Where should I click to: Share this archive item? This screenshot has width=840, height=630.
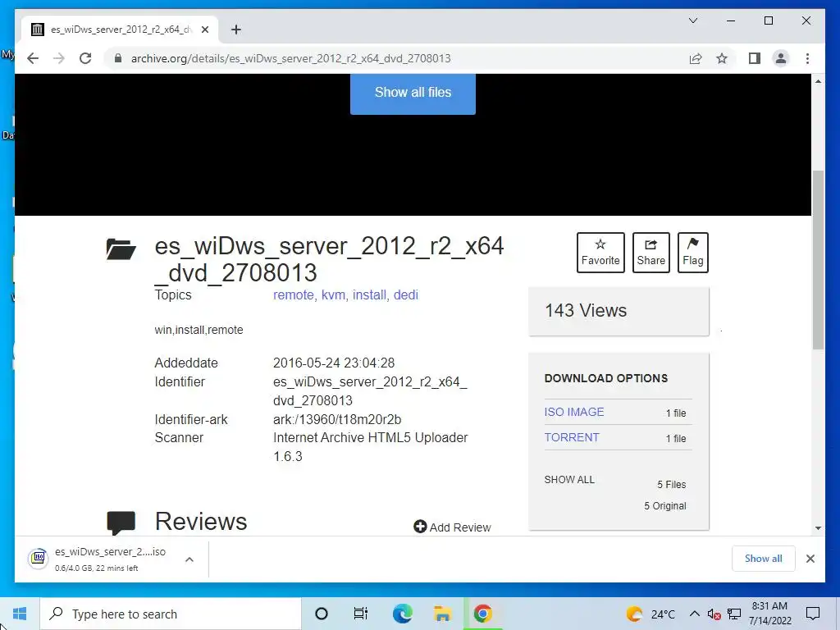pos(651,253)
